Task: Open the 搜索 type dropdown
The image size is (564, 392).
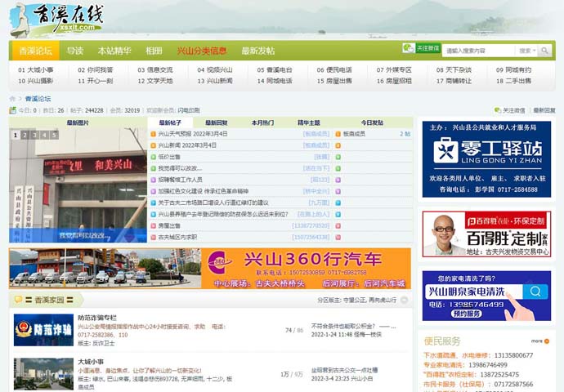Action: click(x=528, y=51)
